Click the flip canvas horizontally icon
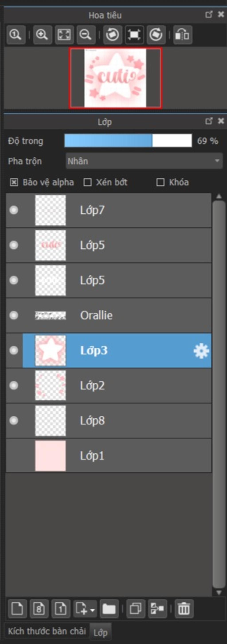 (x=182, y=34)
